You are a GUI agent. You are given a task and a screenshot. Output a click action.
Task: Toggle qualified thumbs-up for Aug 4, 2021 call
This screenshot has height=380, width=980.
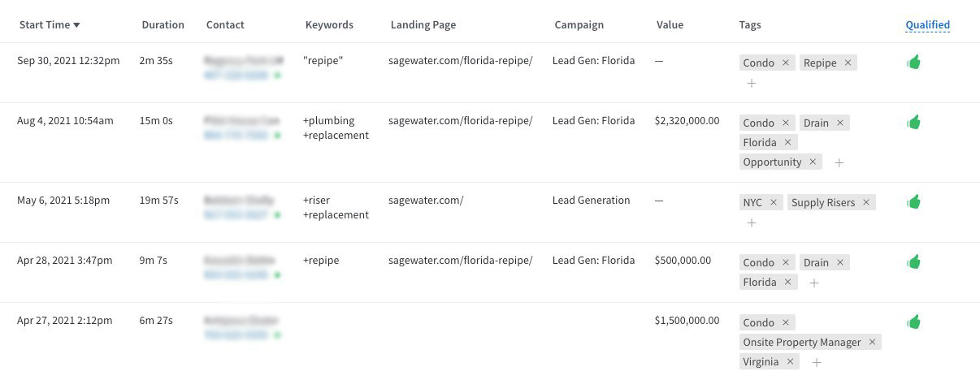[x=913, y=122]
